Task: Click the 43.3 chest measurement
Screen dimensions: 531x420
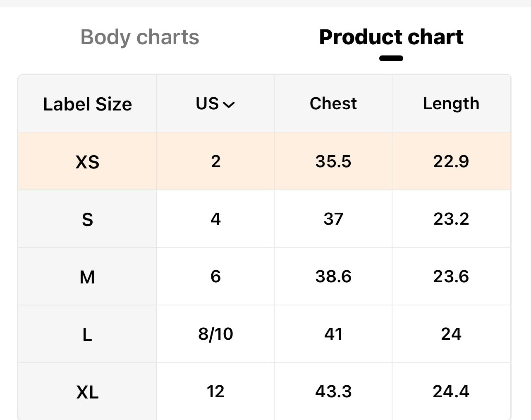Action: tap(333, 391)
